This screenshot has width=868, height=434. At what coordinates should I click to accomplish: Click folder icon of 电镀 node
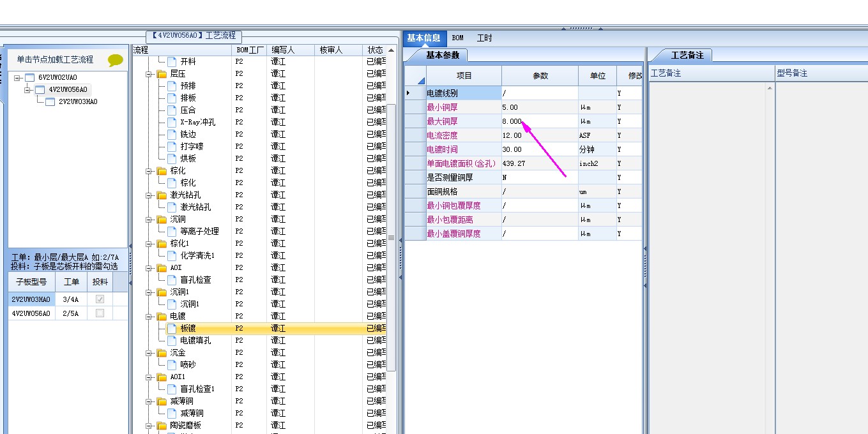tap(162, 317)
